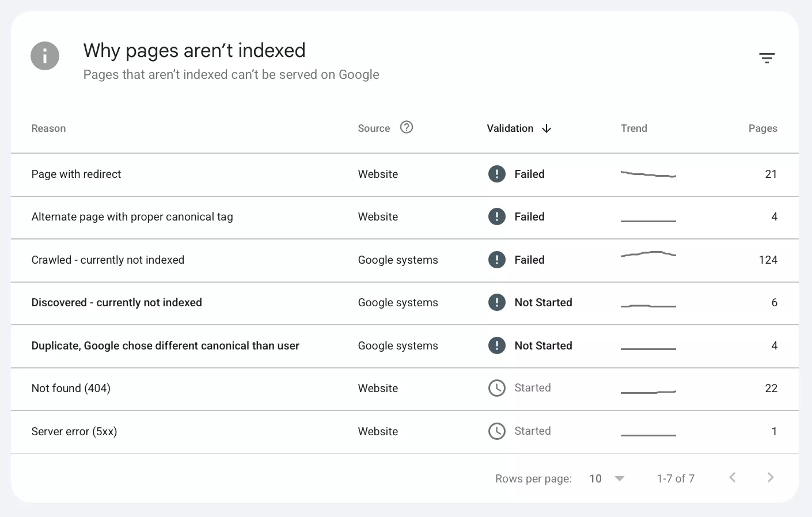Sort by the Validation column header

pyautogui.click(x=510, y=128)
